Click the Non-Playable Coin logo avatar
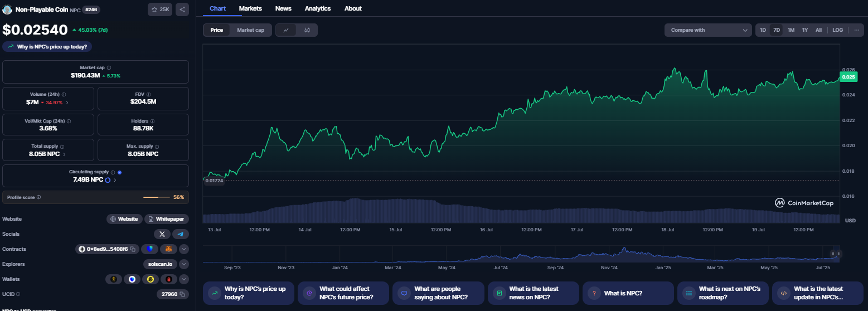The width and height of the screenshot is (868, 311). [7, 9]
